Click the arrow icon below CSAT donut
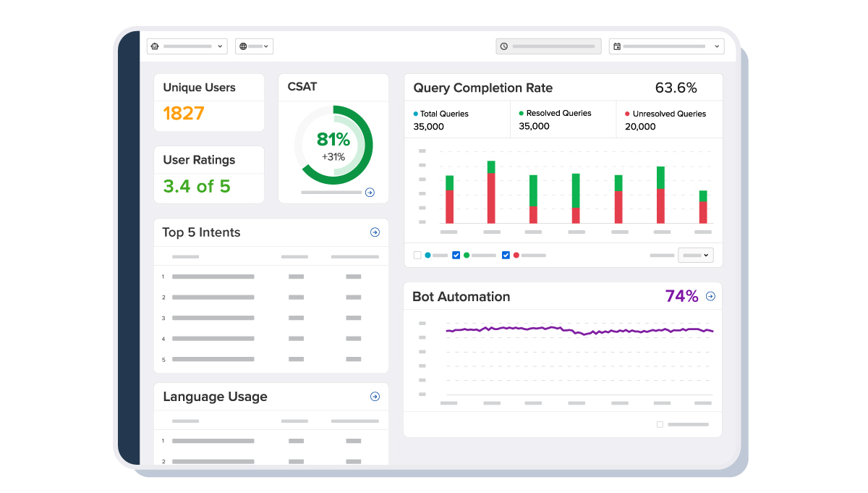 tap(370, 193)
